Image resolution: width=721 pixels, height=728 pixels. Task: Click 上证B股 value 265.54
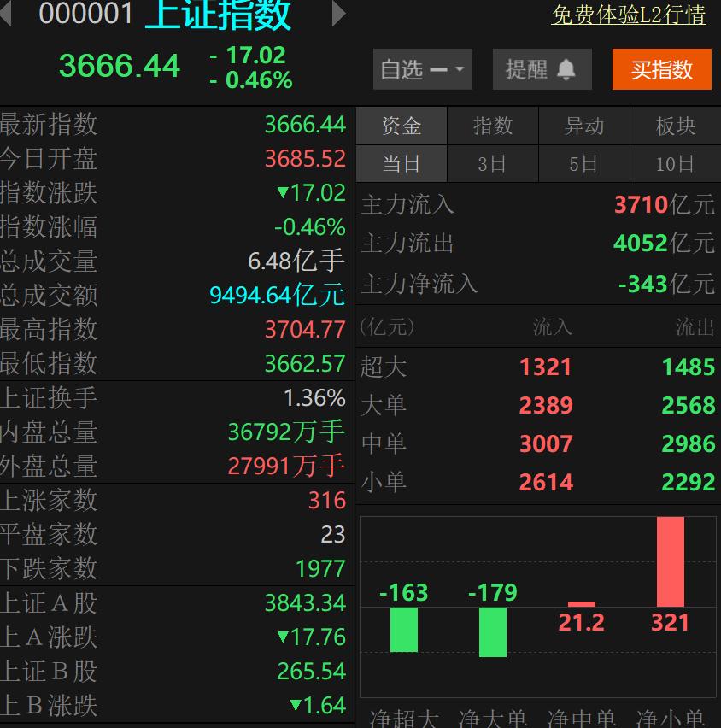(311, 672)
